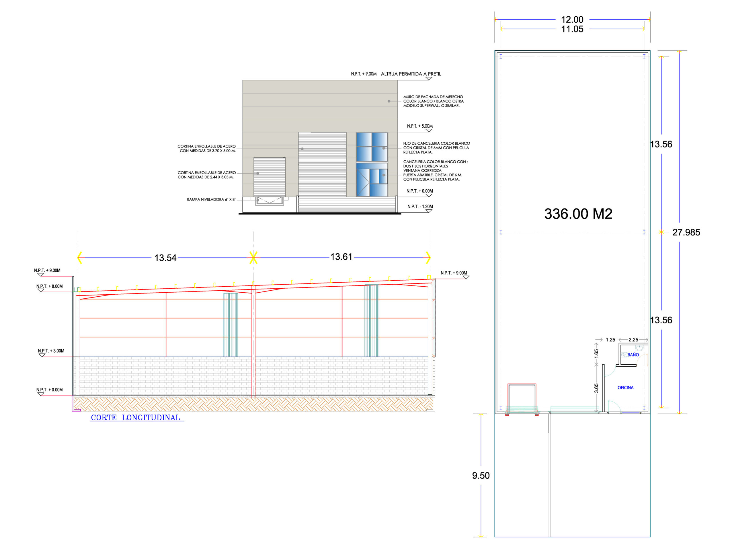Screen dimensions: 734x560
Task: Select the small rolling curtain above ramp
Action: 269,177
